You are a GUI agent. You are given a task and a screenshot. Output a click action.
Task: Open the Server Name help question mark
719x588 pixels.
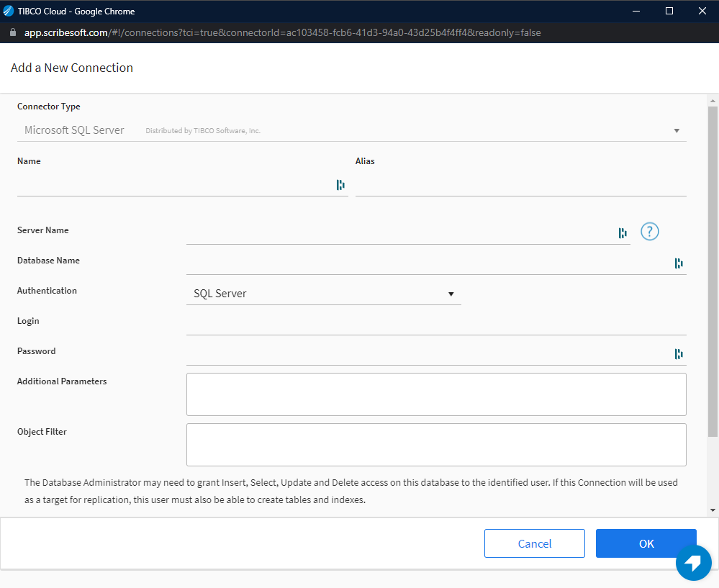[650, 232]
